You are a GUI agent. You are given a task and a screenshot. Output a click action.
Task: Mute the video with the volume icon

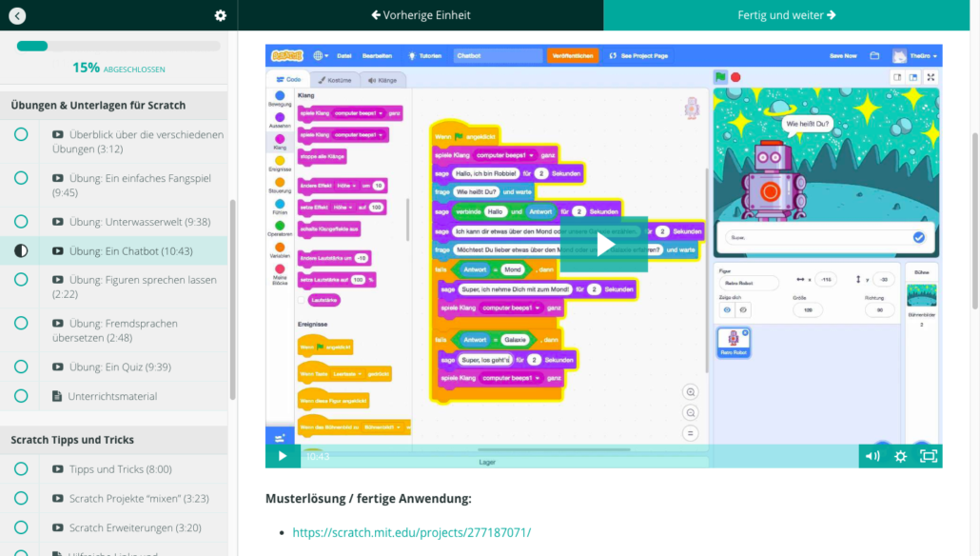pyautogui.click(x=872, y=456)
